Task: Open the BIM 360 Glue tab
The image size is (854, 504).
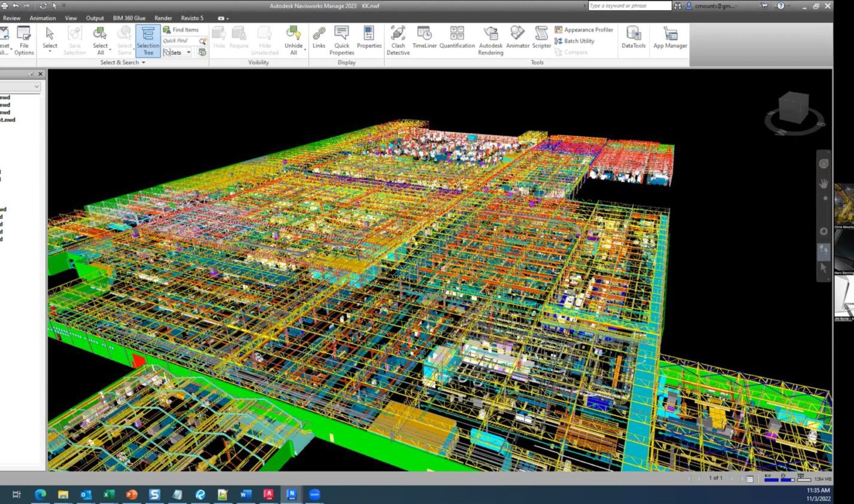Action: click(x=128, y=18)
